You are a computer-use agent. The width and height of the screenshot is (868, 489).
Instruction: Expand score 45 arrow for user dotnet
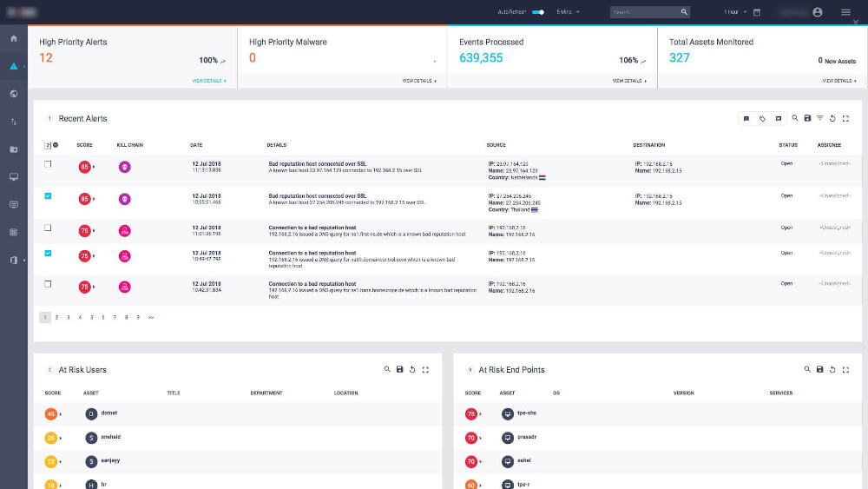[61, 413]
